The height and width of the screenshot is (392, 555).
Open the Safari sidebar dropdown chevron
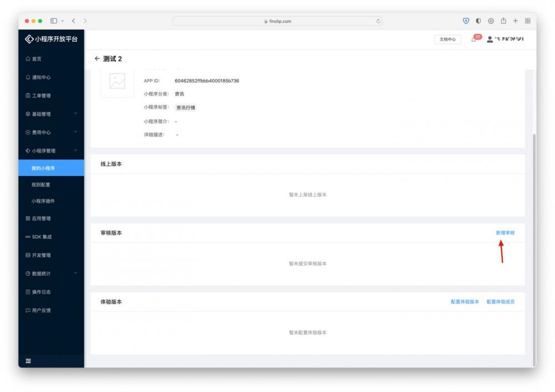(x=62, y=21)
